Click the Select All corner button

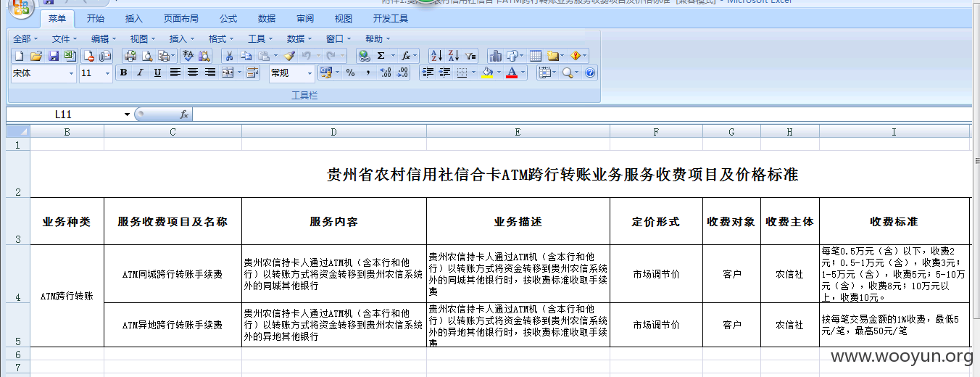click(17, 131)
